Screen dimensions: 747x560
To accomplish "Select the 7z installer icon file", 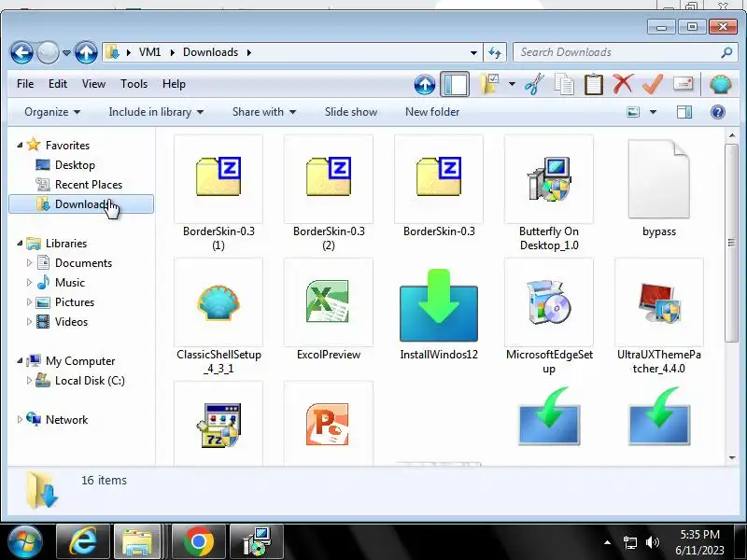I will pos(218,425).
